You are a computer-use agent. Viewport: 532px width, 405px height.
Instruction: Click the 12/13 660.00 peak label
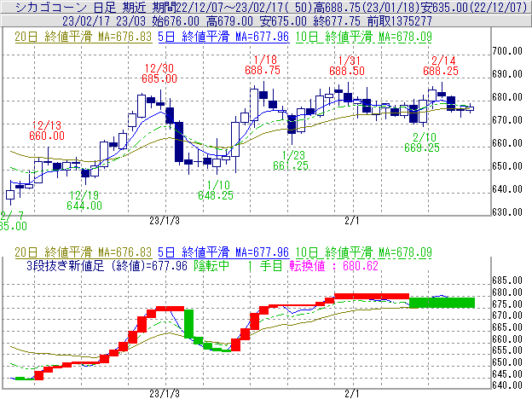point(47,131)
